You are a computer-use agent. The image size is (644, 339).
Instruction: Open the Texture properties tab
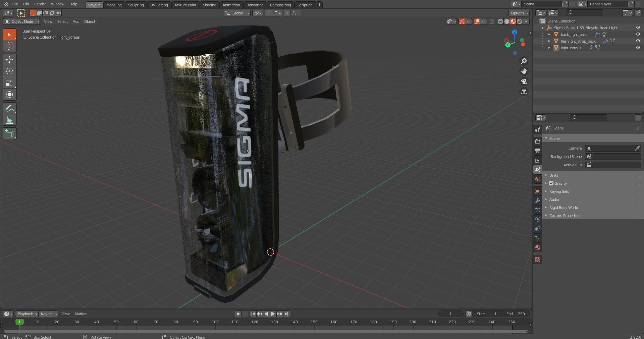pyautogui.click(x=538, y=260)
